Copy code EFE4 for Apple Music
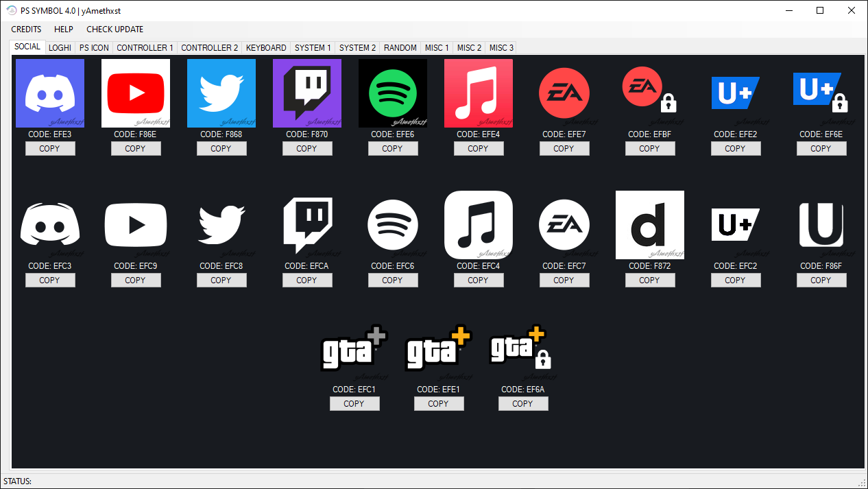This screenshot has width=868, height=489. coord(479,148)
